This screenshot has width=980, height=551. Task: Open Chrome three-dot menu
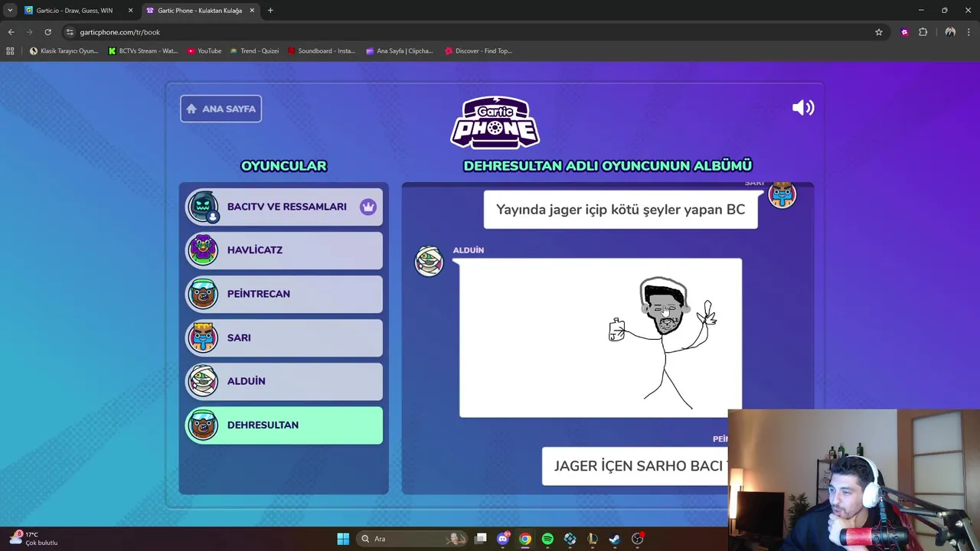click(969, 32)
